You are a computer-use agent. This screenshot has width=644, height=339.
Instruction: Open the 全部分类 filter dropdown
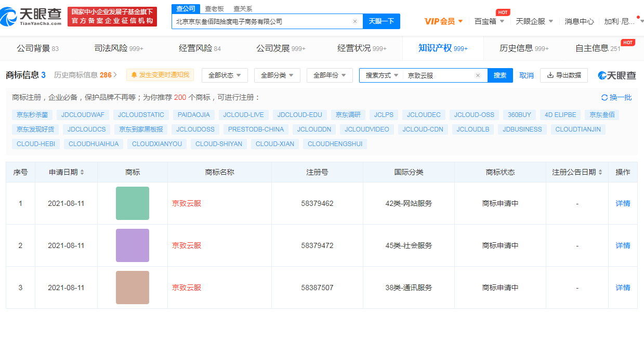point(277,75)
